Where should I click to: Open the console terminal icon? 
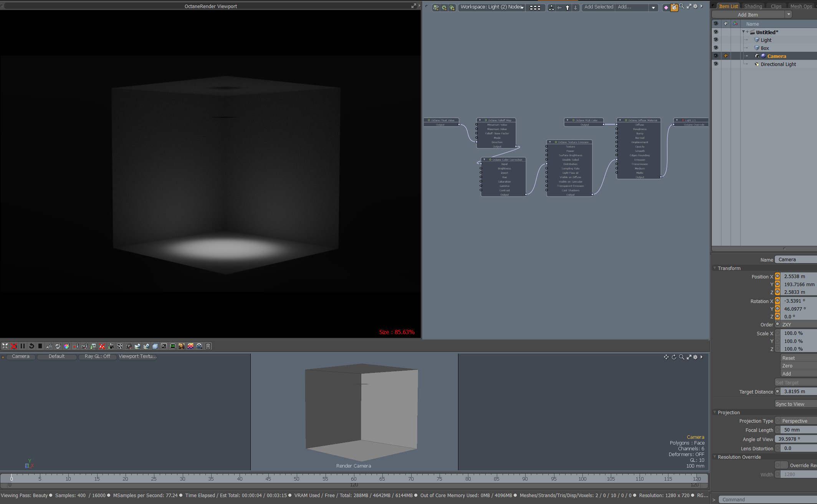tap(164, 346)
